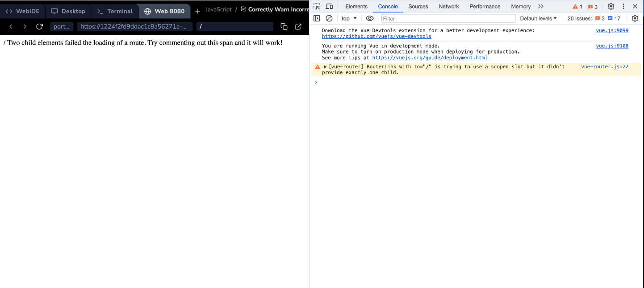Open preview in a new window
This screenshot has height=288, width=644.
[x=298, y=27]
